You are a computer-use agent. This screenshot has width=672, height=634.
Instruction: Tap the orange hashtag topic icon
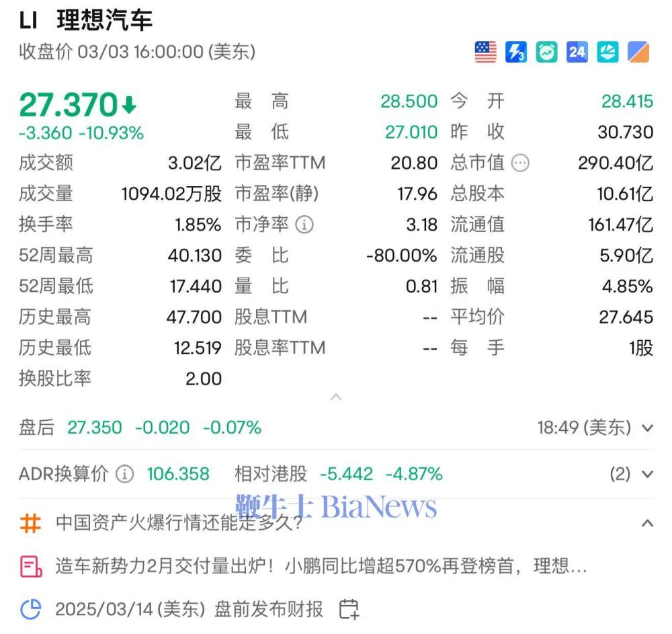(x=30, y=523)
